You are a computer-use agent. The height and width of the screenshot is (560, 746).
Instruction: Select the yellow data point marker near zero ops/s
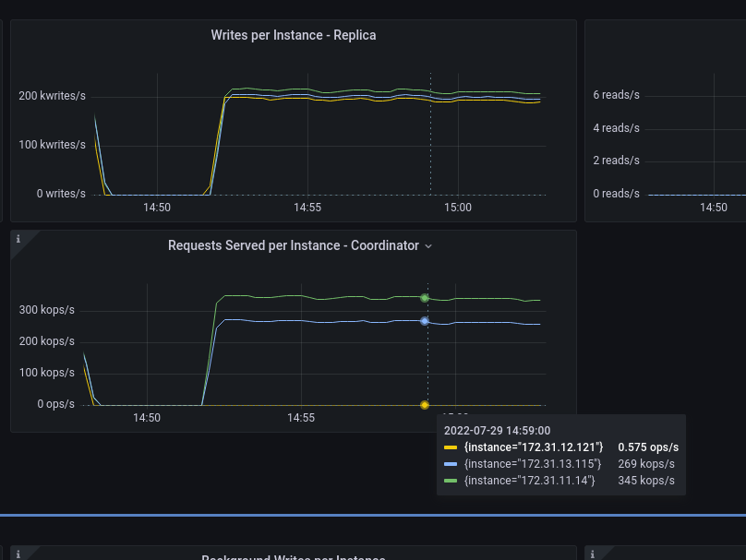(x=424, y=404)
